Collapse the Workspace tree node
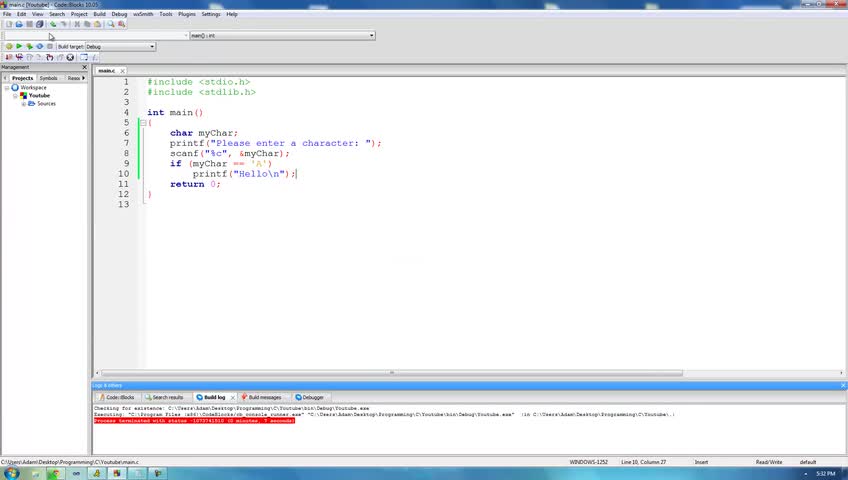The width and height of the screenshot is (848, 480). 7,88
